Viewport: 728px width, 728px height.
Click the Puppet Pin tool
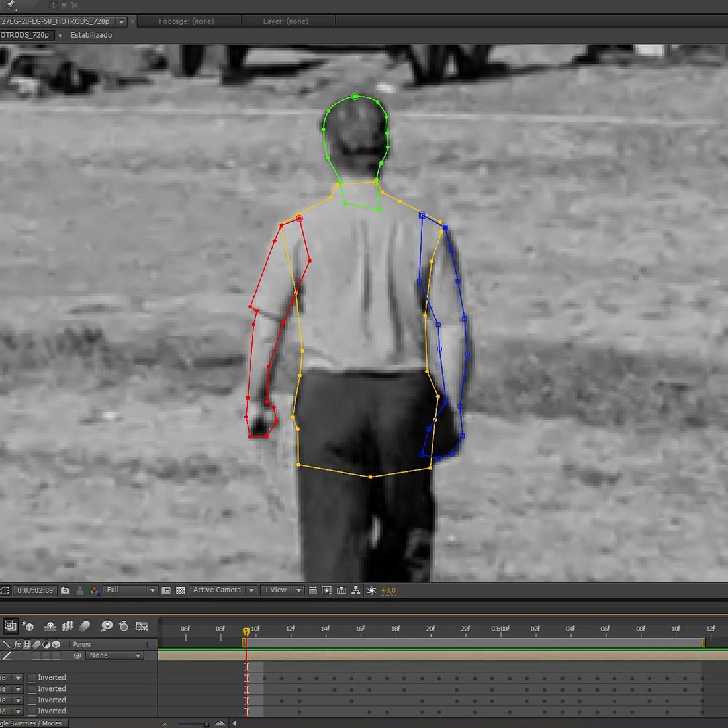pyautogui.click(x=11, y=5)
